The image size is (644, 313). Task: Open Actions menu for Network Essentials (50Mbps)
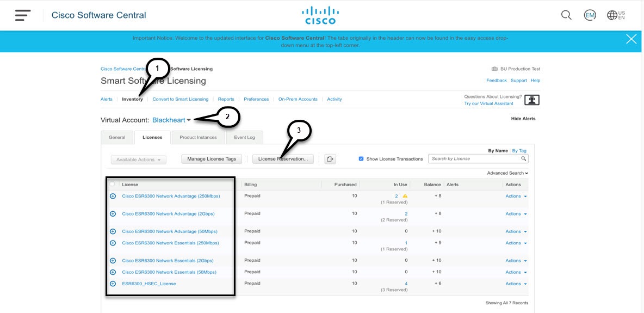[x=516, y=272]
